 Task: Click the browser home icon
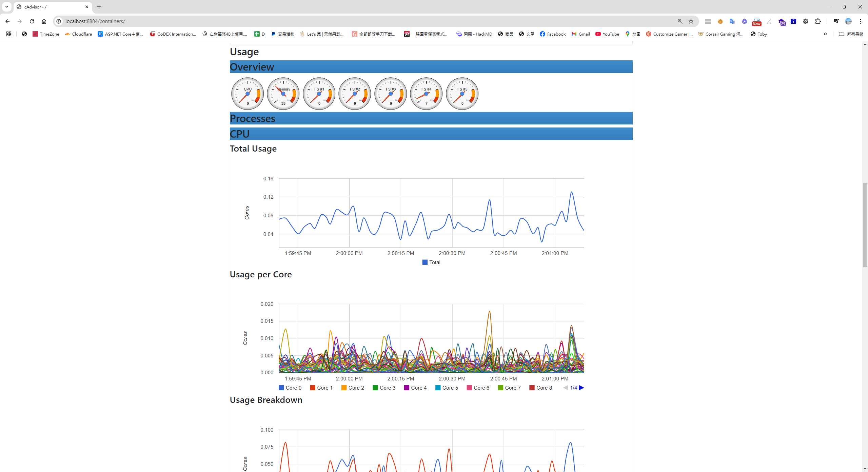point(44,21)
